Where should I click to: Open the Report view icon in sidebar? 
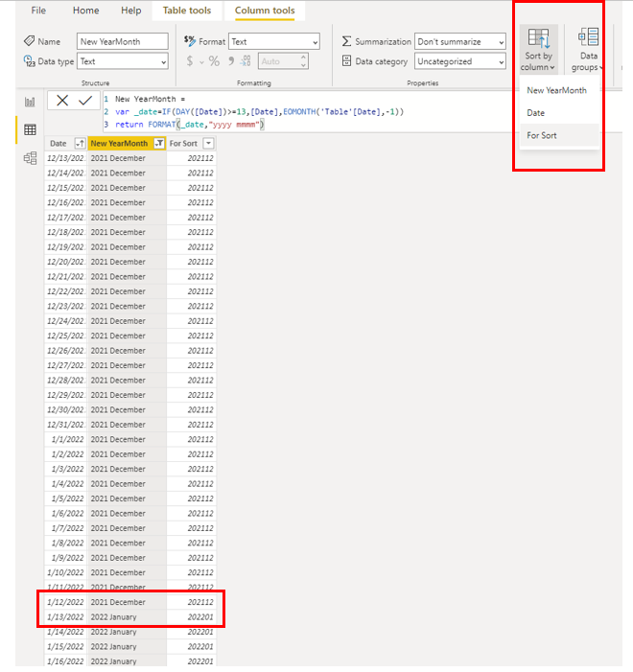[x=30, y=102]
